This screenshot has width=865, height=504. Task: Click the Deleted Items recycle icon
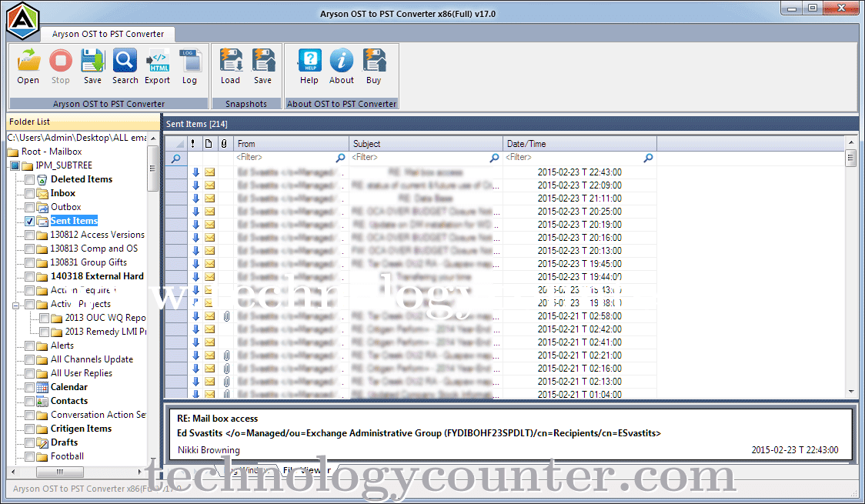pos(42,179)
